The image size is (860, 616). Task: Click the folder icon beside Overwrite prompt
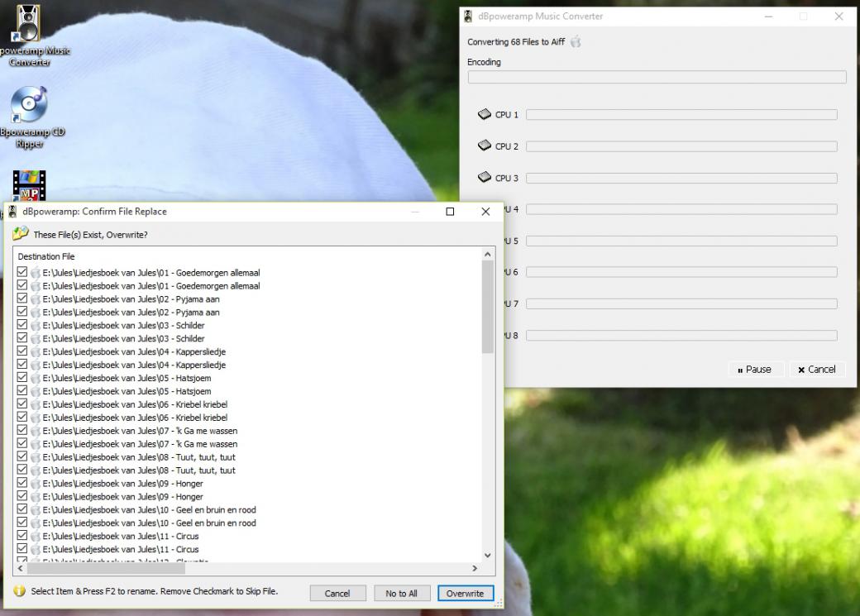click(x=21, y=234)
